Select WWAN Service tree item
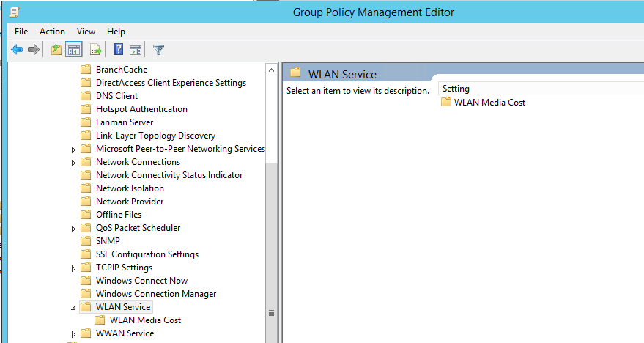Image resolution: width=644 pixels, height=343 pixels. click(125, 333)
